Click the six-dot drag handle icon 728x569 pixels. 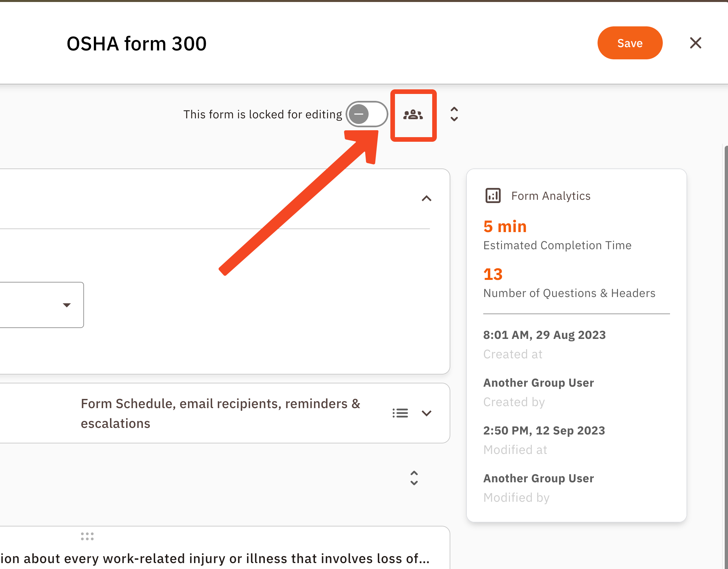[x=87, y=536]
